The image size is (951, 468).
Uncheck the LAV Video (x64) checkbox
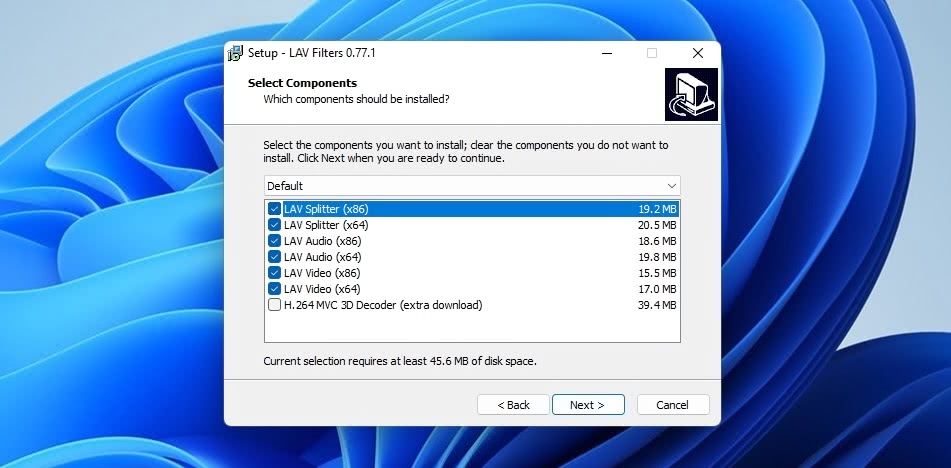[274, 289]
